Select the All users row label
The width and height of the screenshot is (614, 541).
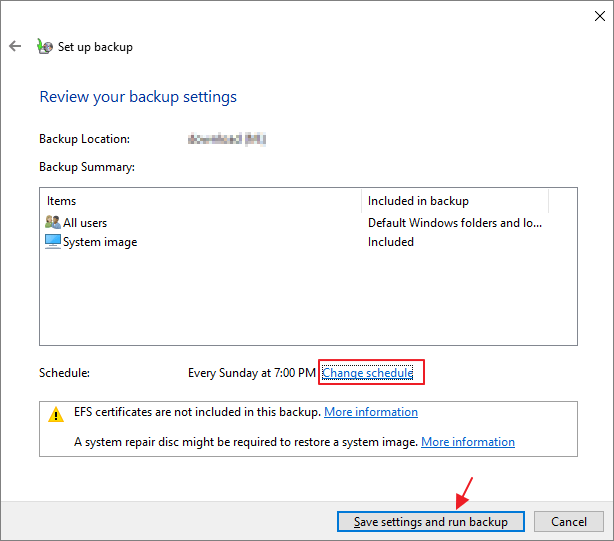[85, 223]
